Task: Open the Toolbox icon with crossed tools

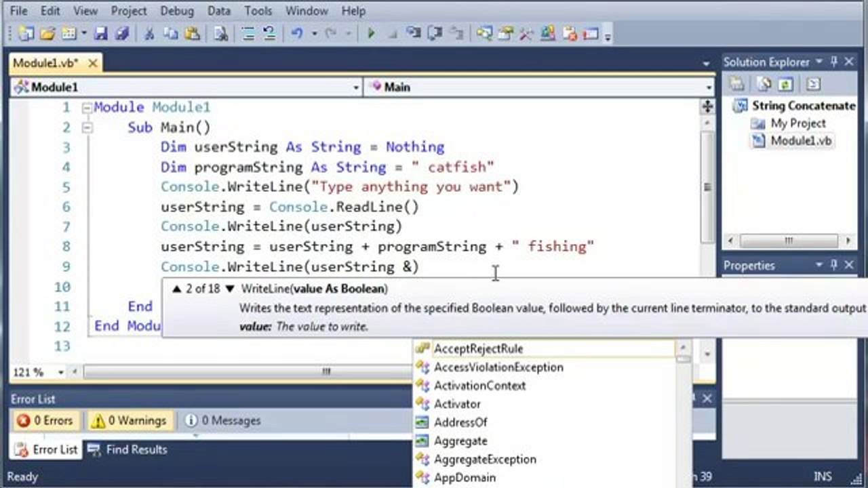Action: click(526, 33)
